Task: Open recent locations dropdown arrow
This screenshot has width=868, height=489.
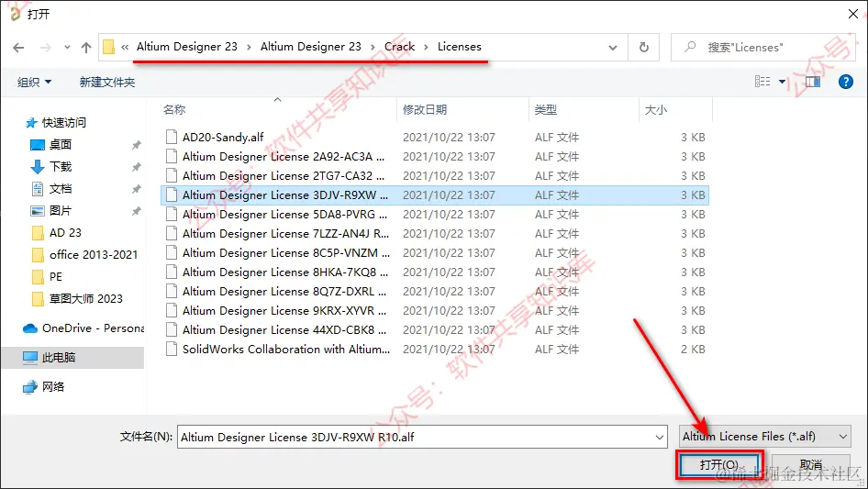Action: coord(67,48)
